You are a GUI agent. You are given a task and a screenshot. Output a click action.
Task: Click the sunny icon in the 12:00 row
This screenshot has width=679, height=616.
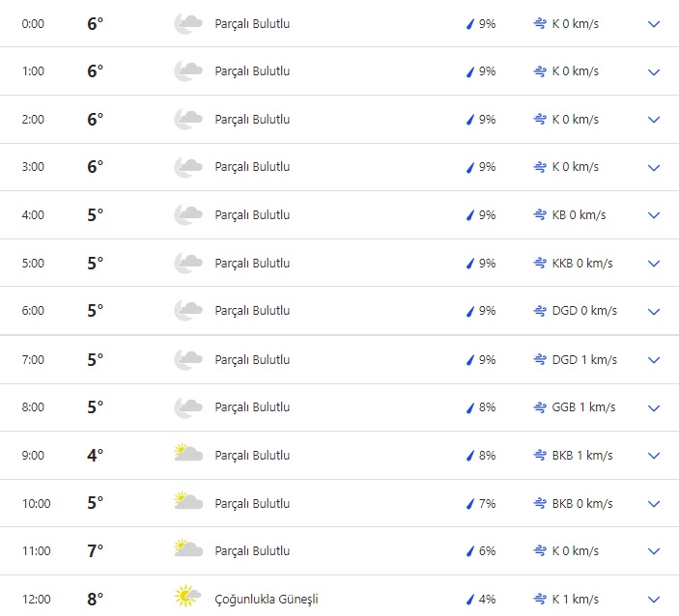coord(187,598)
